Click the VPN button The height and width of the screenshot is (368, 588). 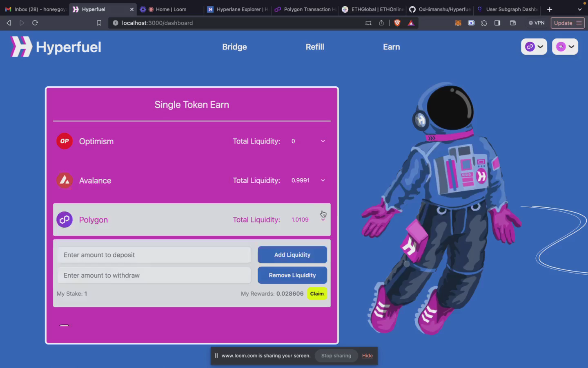pyautogui.click(x=537, y=23)
